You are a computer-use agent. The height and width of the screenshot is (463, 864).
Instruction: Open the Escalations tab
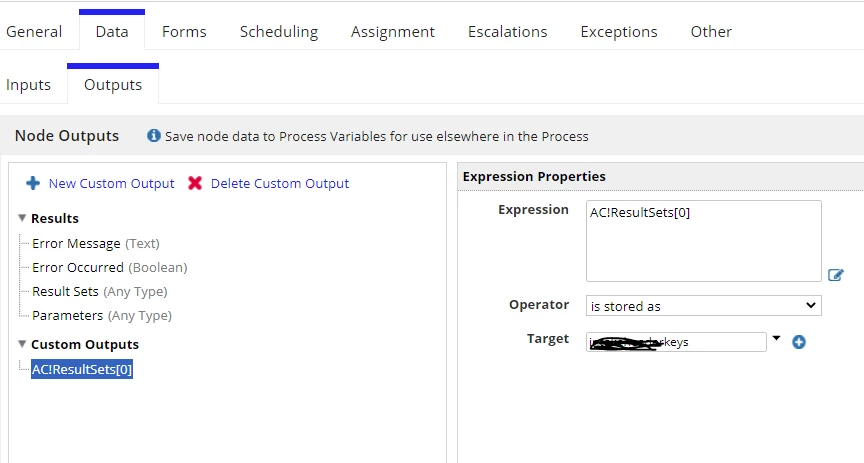[507, 31]
